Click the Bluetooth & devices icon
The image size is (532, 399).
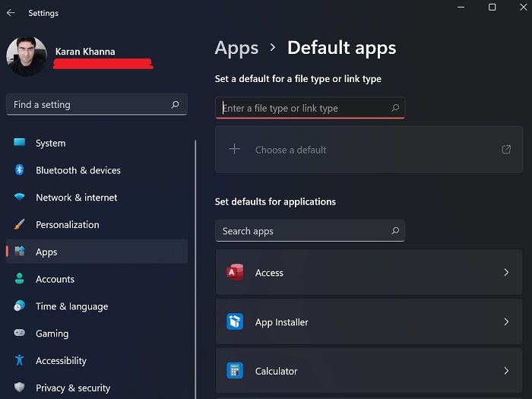click(20, 170)
